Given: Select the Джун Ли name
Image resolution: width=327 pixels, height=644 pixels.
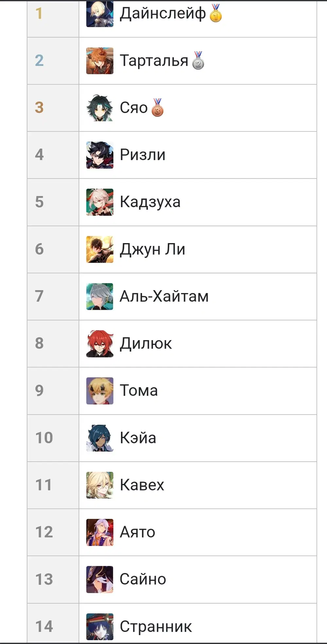Looking at the screenshot, I should tap(152, 249).
